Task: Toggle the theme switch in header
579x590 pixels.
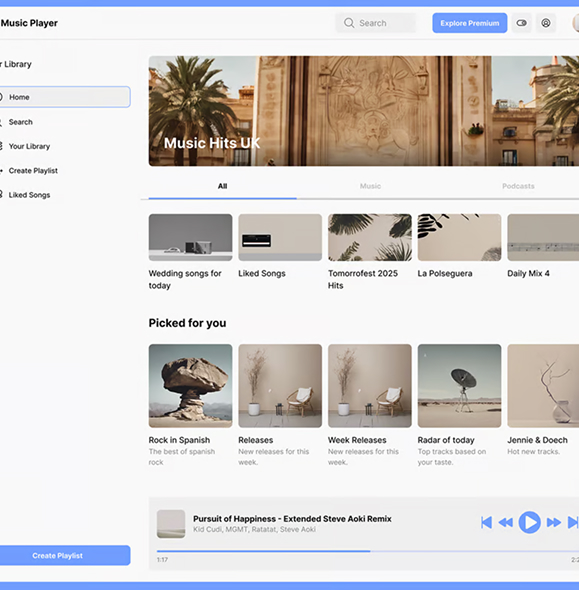Action: click(521, 23)
